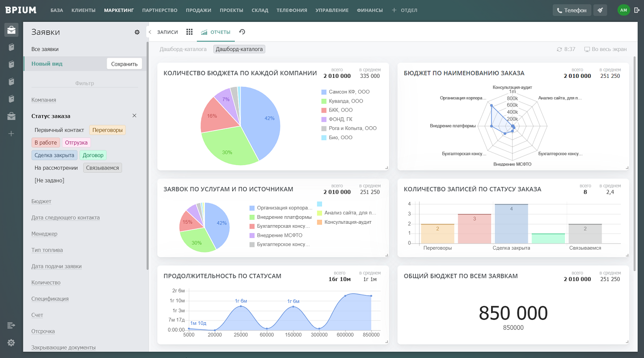Toggle the Переговоры status filter
Viewport: 644px width, 358px height.
pos(107,130)
